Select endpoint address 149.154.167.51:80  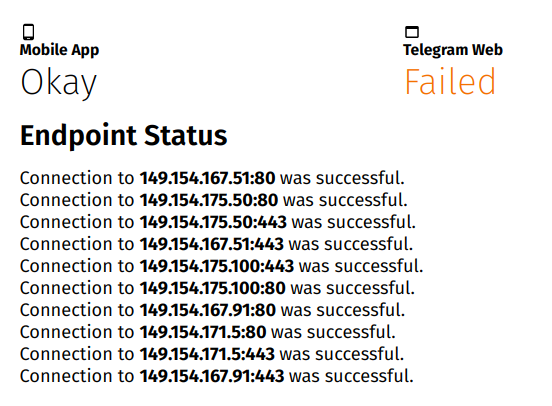(208, 178)
